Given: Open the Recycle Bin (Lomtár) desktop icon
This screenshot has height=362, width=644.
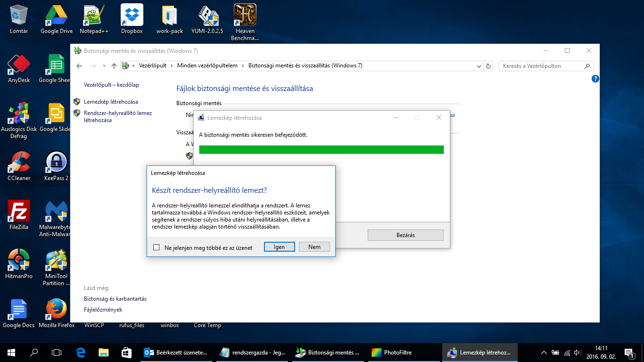Looking at the screenshot, I should click(x=19, y=19).
